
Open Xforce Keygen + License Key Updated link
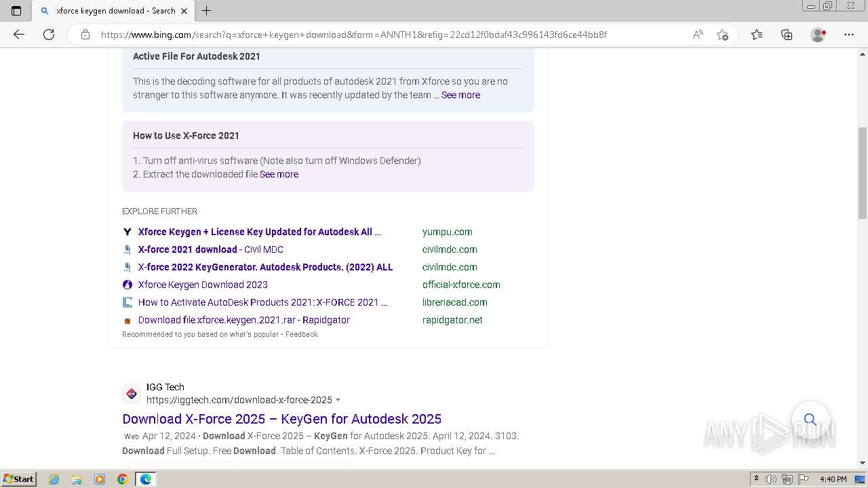click(259, 232)
